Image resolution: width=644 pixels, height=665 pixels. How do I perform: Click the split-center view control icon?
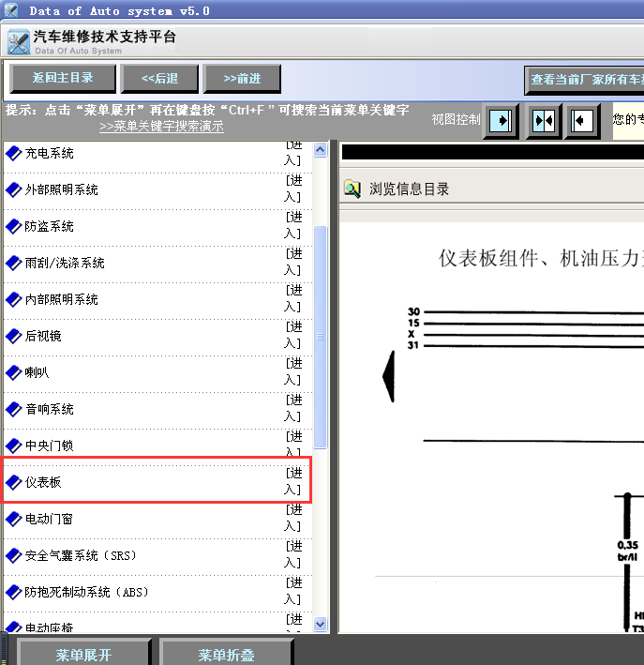pos(544,121)
